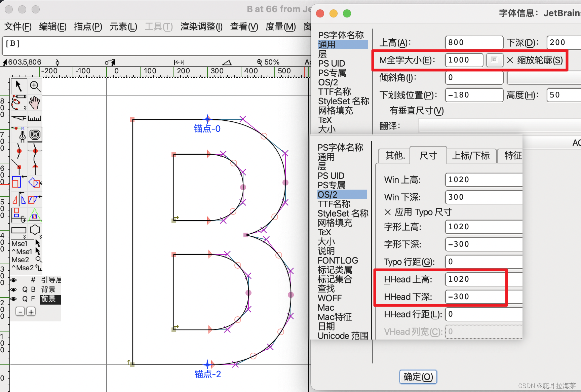Expand the rectangle tool options arrow

coord(24,237)
